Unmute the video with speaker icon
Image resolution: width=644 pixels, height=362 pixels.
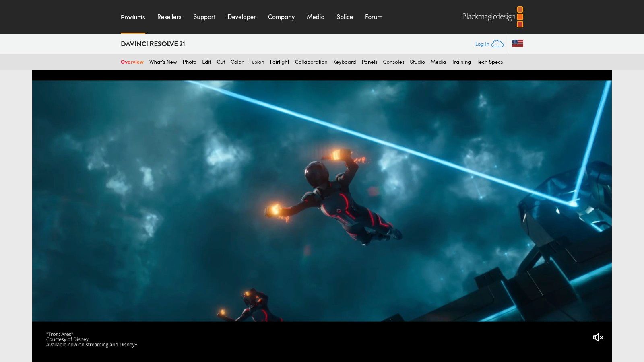coord(598,337)
